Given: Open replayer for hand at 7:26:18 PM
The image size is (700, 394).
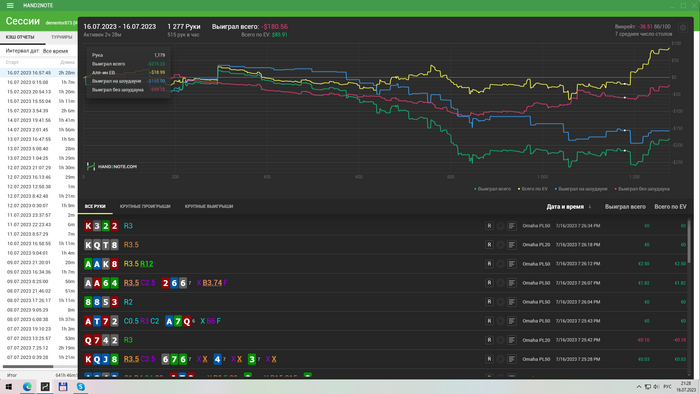Looking at the screenshot, I should pyautogui.click(x=489, y=245).
